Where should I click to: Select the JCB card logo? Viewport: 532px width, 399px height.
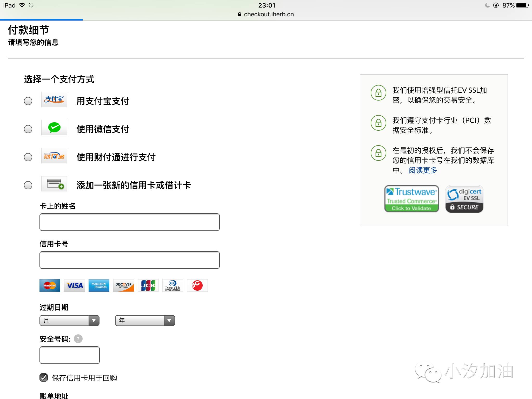point(148,285)
